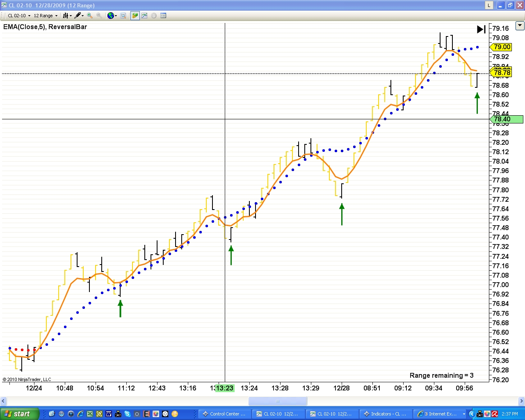The height and width of the screenshot is (420, 525).
Task: Click the 79.00 yellow price marker
Action: pyautogui.click(x=501, y=47)
